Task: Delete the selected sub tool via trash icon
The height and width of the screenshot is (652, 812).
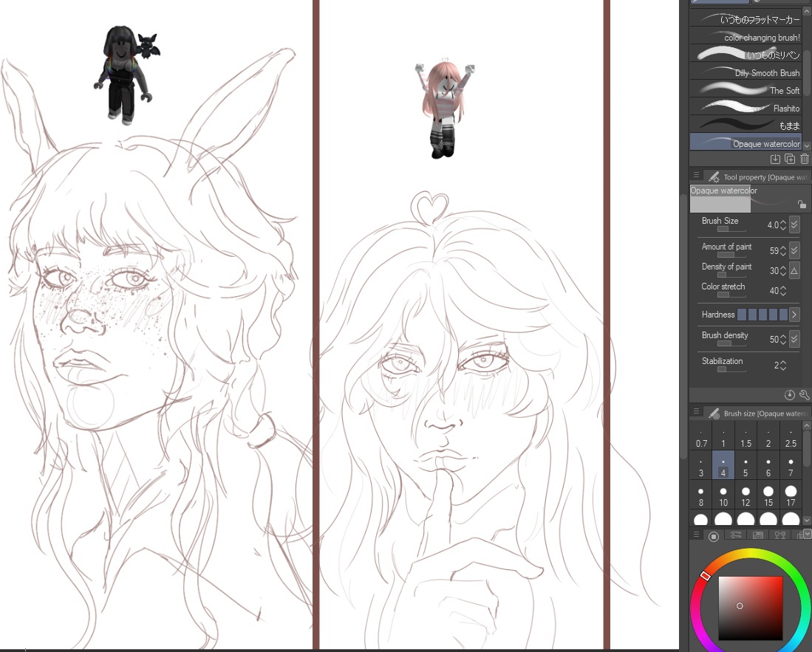Action: coord(804,159)
